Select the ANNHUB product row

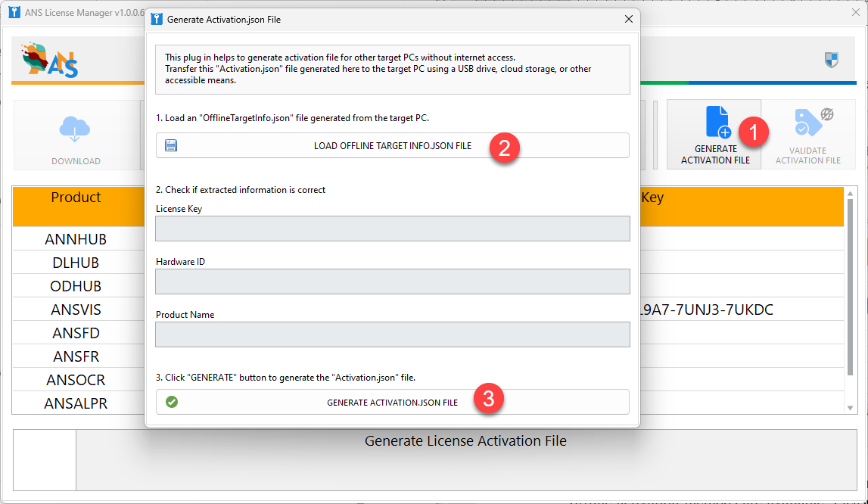click(76, 239)
